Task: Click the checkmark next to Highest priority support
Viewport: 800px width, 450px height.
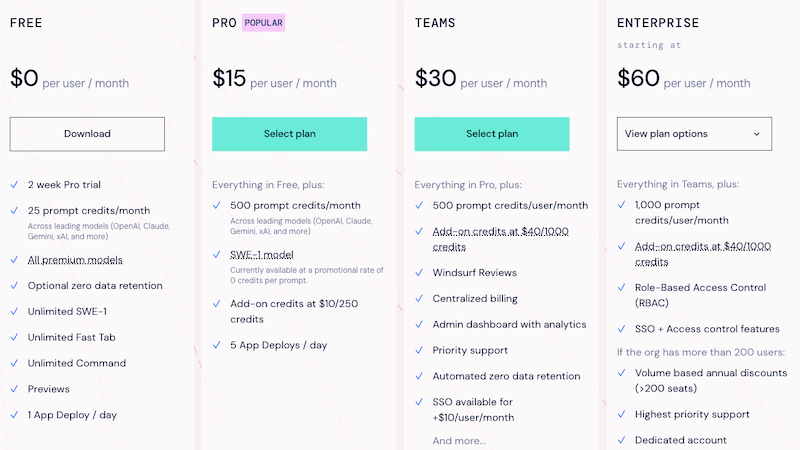Action: [621, 414]
